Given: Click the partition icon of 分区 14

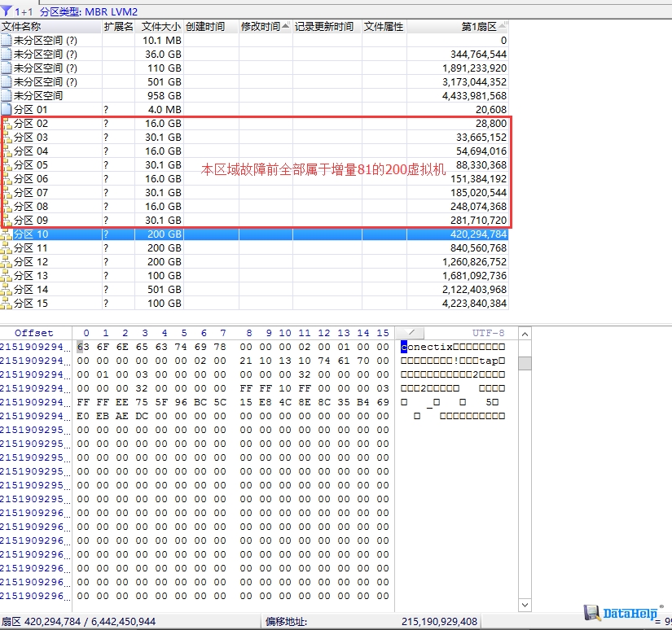Looking at the screenshot, I should click(x=6, y=290).
